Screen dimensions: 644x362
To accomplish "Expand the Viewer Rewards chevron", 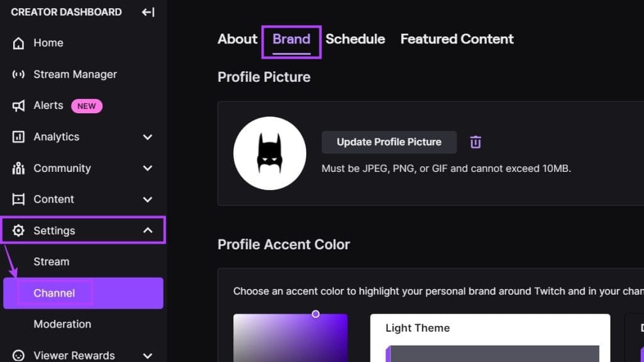I will (148, 356).
